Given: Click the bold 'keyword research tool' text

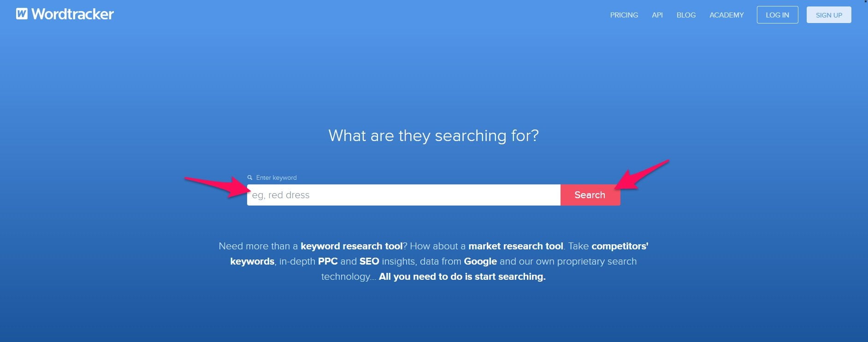Looking at the screenshot, I should (x=352, y=246).
